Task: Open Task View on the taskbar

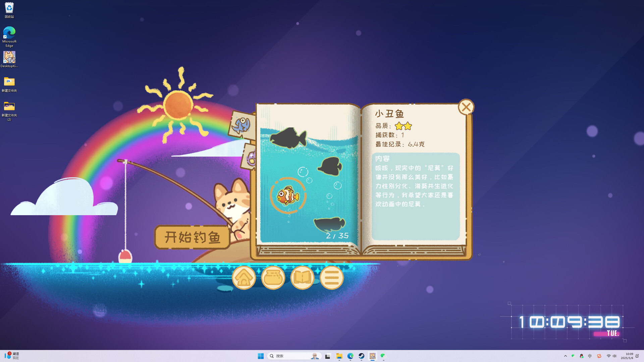Action: click(x=328, y=356)
